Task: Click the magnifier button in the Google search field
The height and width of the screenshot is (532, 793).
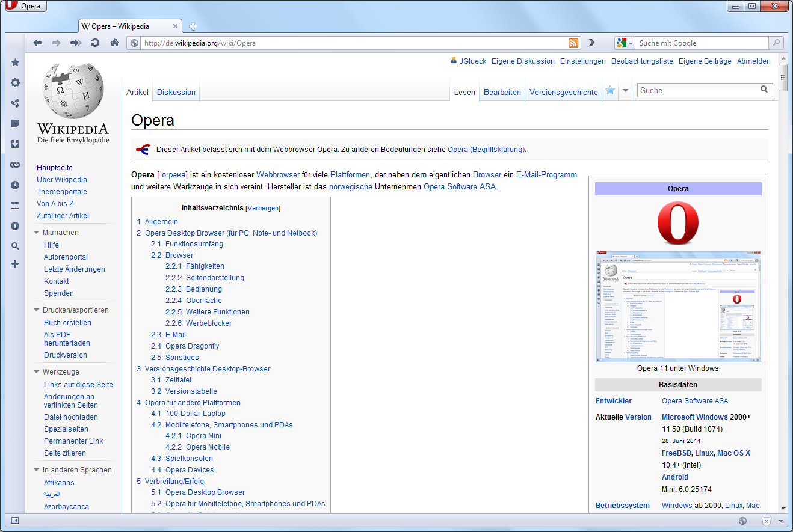Action: 777,43
